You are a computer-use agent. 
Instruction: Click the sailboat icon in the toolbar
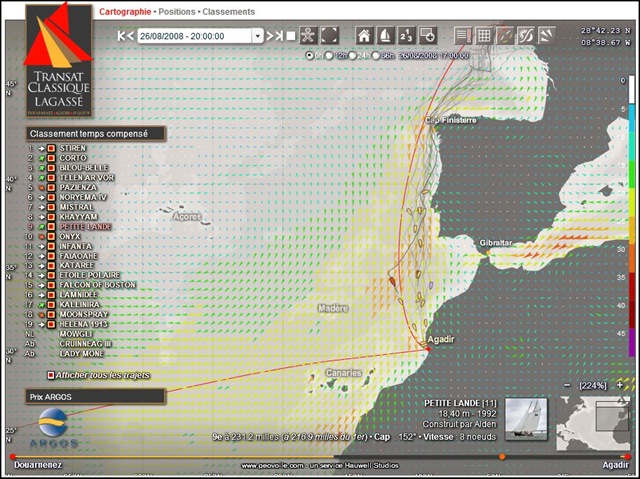[x=385, y=35]
